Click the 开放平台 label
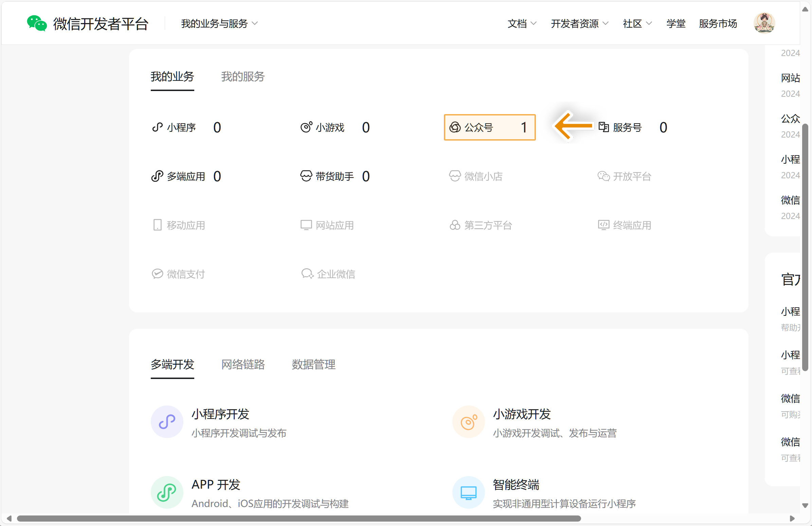 [632, 176]
